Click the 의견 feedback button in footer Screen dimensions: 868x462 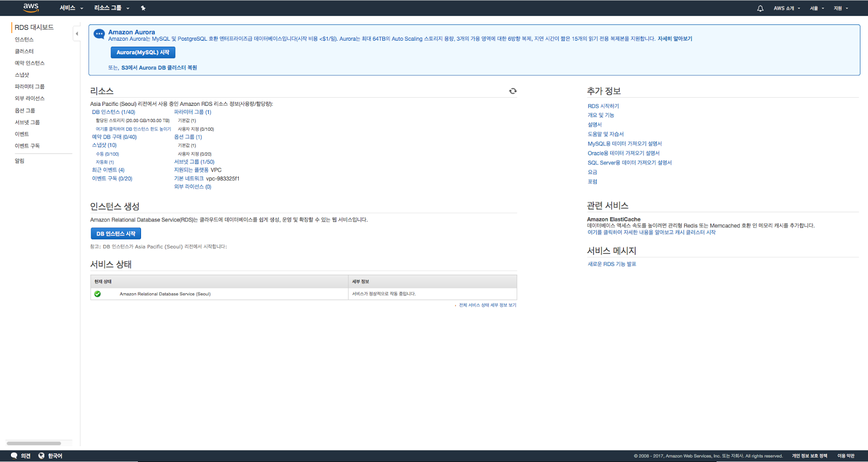click(21, 456)
